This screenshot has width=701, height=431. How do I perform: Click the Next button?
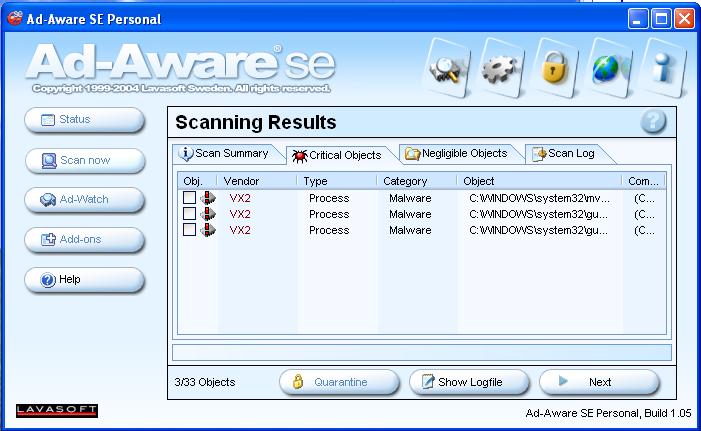coord(599,382)
